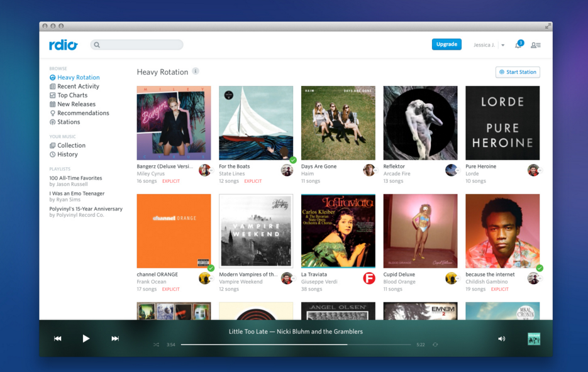
Task: Open Recent Activity
Action: point(74,86)
